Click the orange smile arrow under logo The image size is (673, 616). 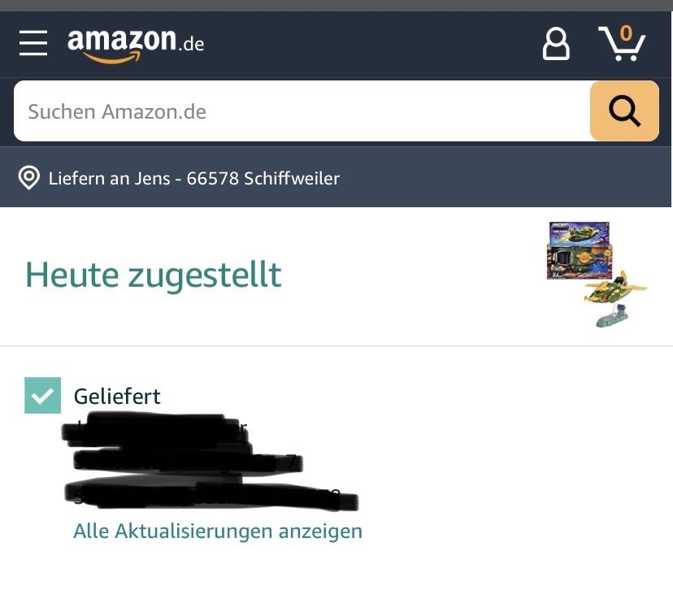[x=111, y=58]
